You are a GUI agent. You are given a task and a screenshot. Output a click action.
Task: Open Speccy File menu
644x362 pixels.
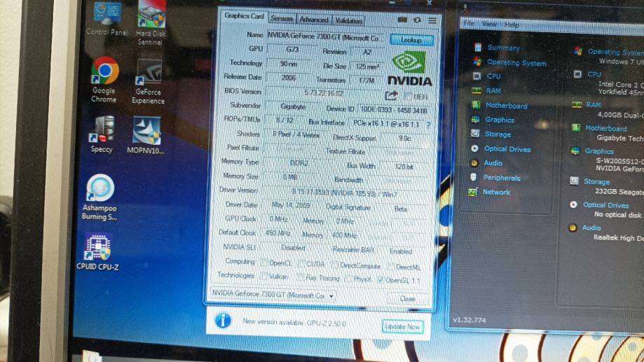tap(469, 23)
